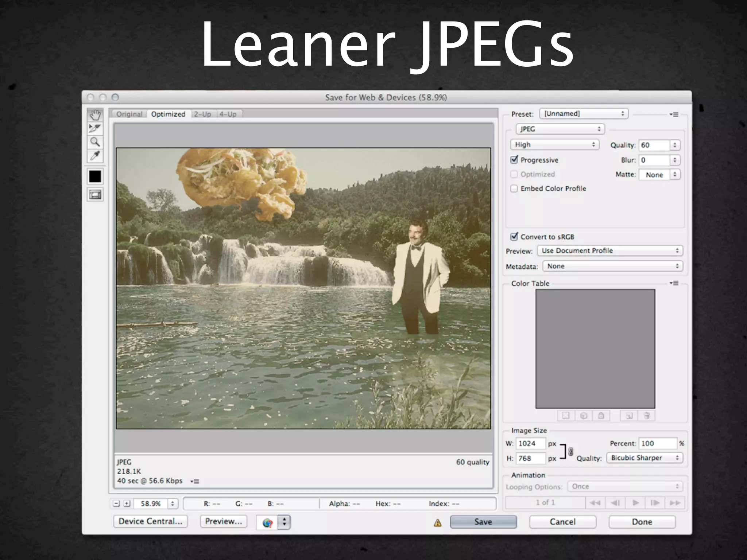
Task: Switch to the 2-Up tab
Action: click(202, 114)
